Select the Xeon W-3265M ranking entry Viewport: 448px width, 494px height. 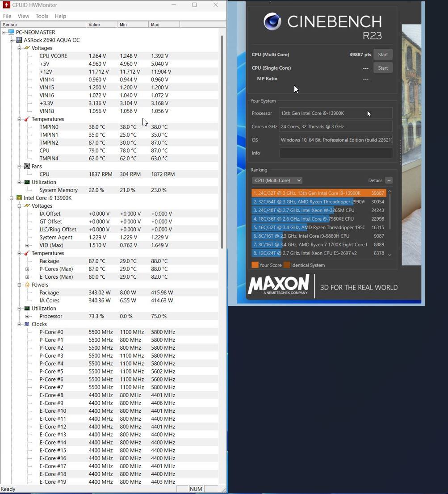(319, 210)
